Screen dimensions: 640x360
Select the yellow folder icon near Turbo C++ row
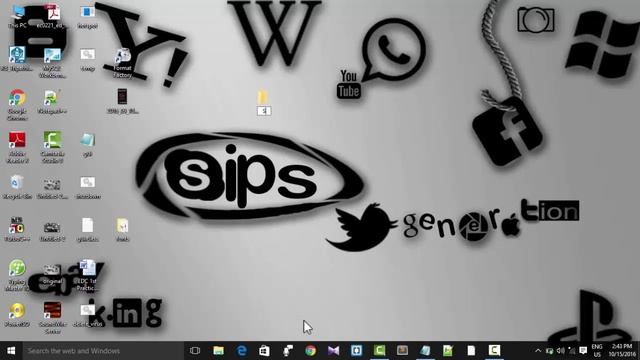(122, 229)
